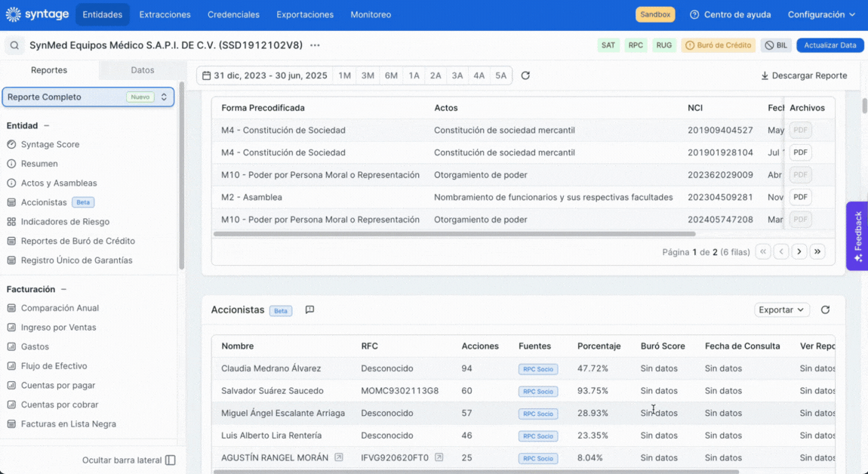Click RPC Socio tag for Claudia Medrano Álvarez
868x474 pixels.
[x=538, y=369]
